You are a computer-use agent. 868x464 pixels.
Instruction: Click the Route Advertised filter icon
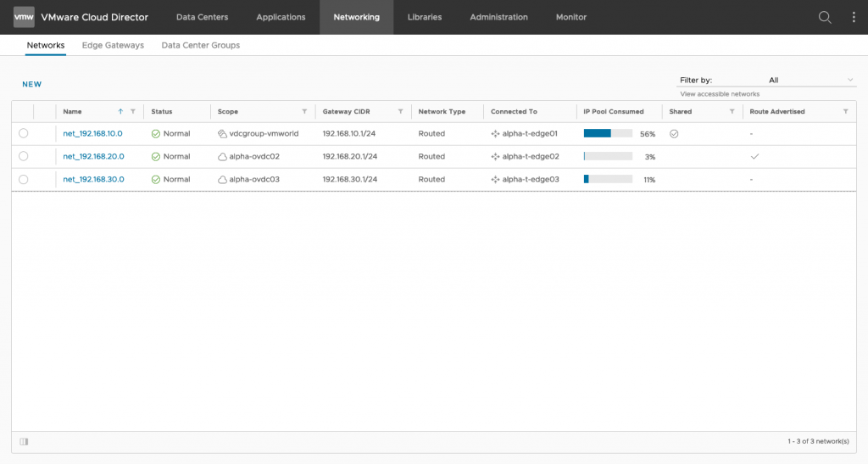(x=845, y=112)
